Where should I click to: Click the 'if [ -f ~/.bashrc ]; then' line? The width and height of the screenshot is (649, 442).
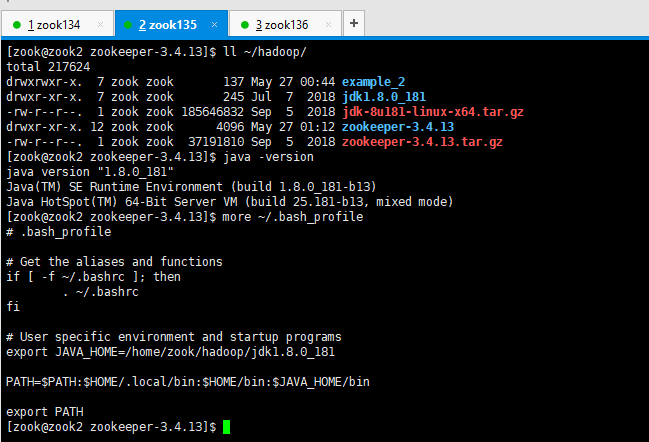tap(94, 277)
